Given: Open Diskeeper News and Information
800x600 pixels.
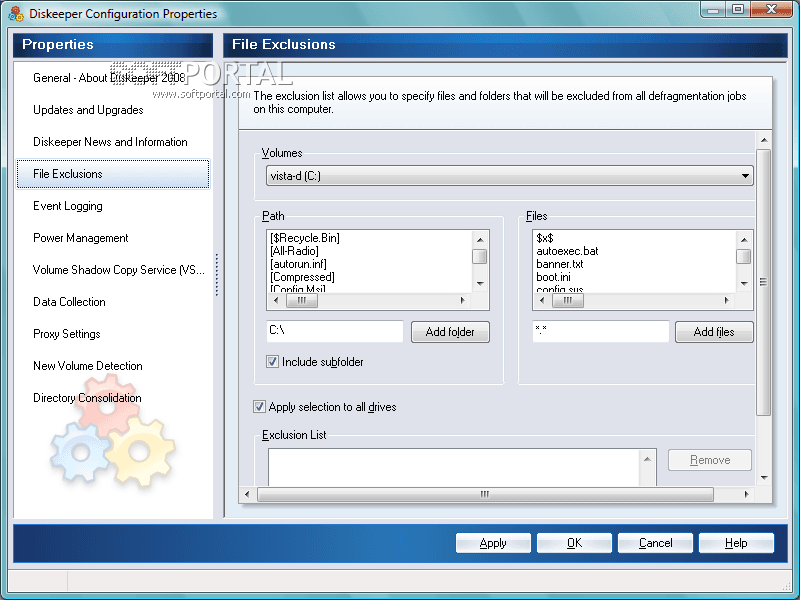Looking at the screenshot, I should click(x=110, y=142).
